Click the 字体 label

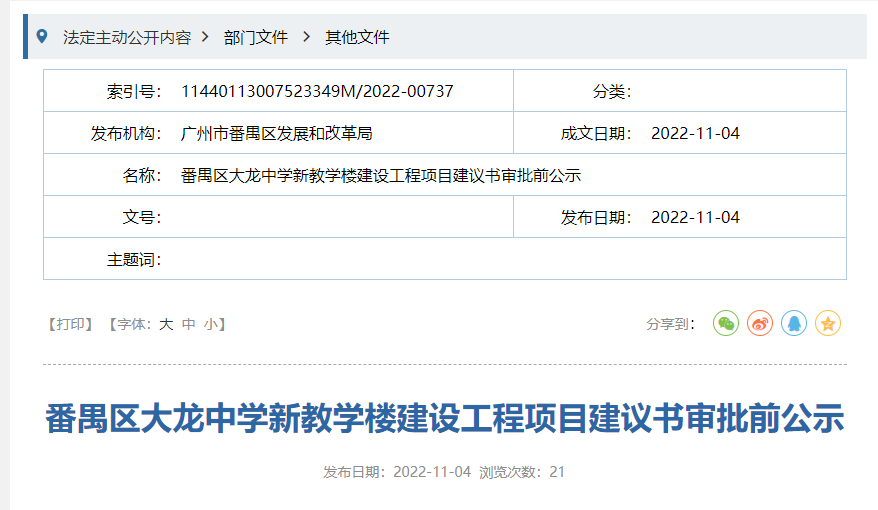click(134, 324)
